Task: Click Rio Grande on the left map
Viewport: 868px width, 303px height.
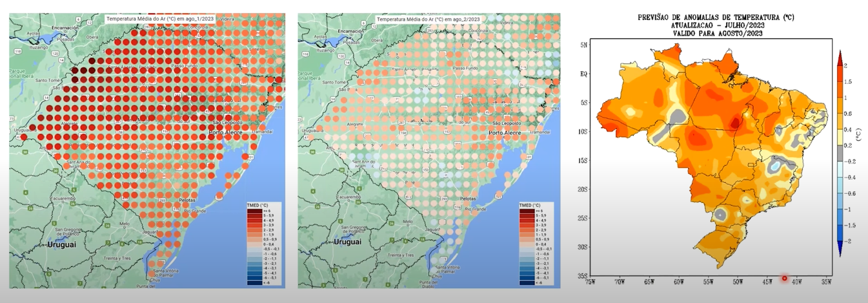Action: pos(196,211)
